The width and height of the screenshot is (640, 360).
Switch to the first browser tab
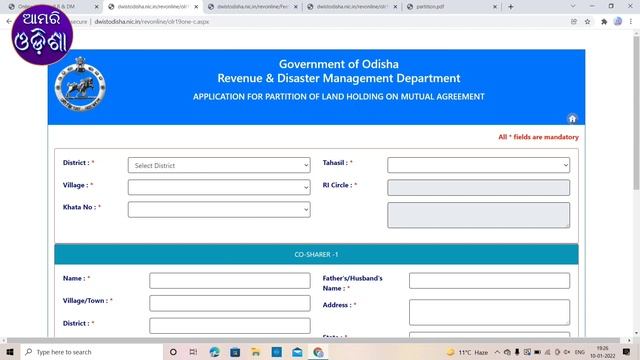pyautogui.click(x=53, y=7)
